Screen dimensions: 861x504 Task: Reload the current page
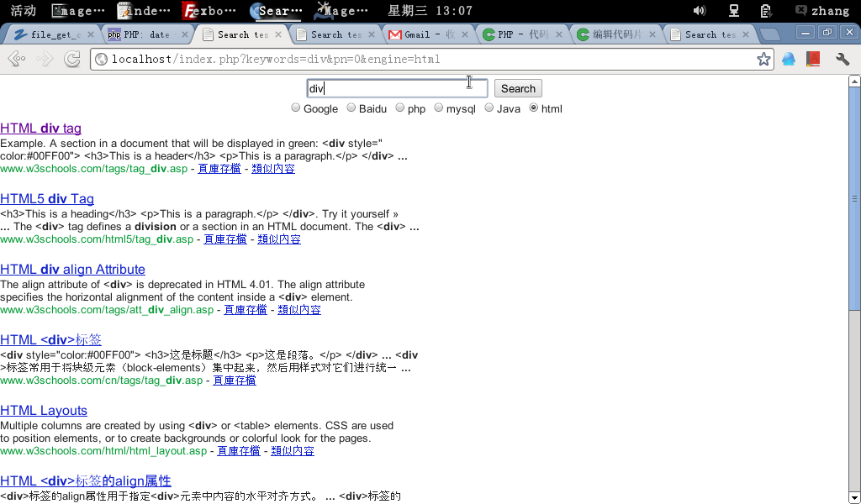[72, 59]
